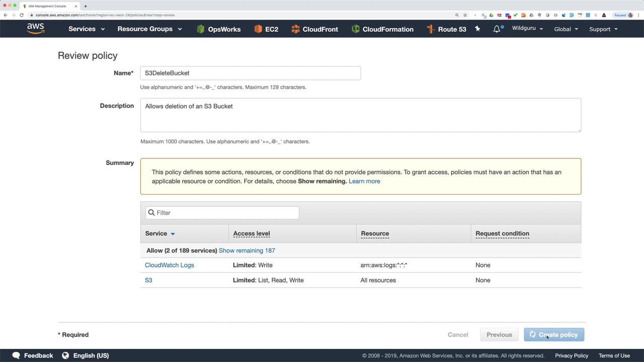The width and height of the screenshot is (644, 362).
Task: Expand the Wildguru account menu
Action: 527,29
